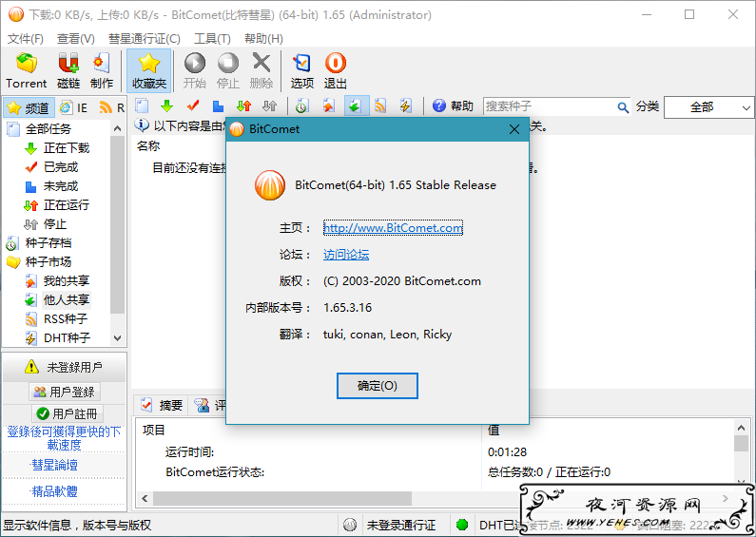Screen dimensions: 756x537
Task: Click the torrent archive clock icon in secondary toolbar
Action: click(x=302, y=105)
